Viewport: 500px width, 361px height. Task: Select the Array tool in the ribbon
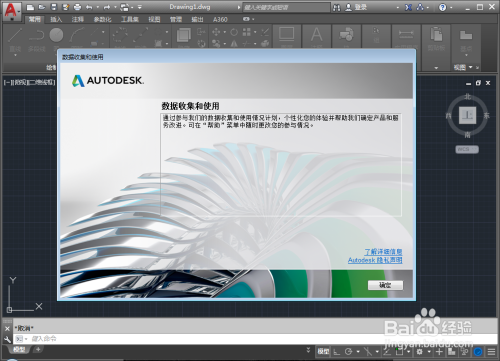247,32
